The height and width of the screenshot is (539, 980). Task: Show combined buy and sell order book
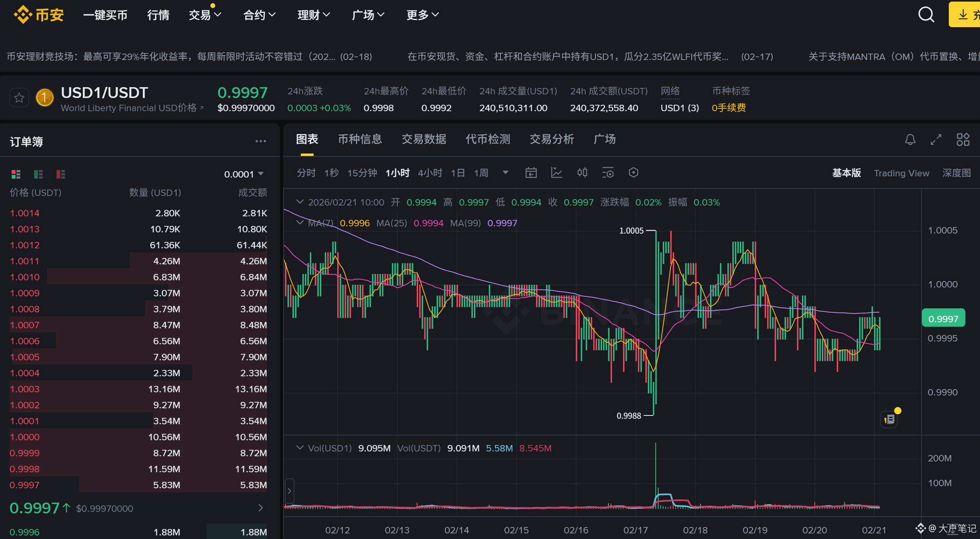coord(16,174)
